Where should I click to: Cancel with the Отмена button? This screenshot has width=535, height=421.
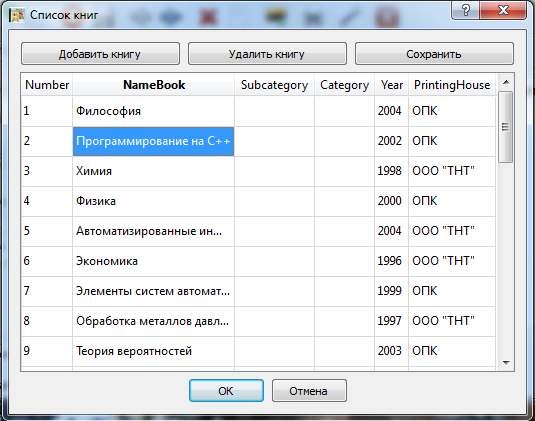(309, 390)
